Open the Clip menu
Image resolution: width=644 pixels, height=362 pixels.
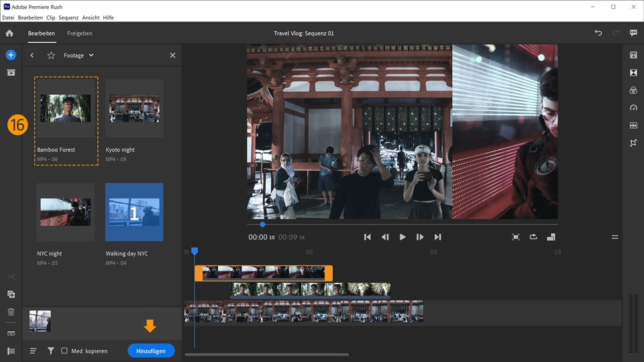pyautogui.click(x=50, y=17)
